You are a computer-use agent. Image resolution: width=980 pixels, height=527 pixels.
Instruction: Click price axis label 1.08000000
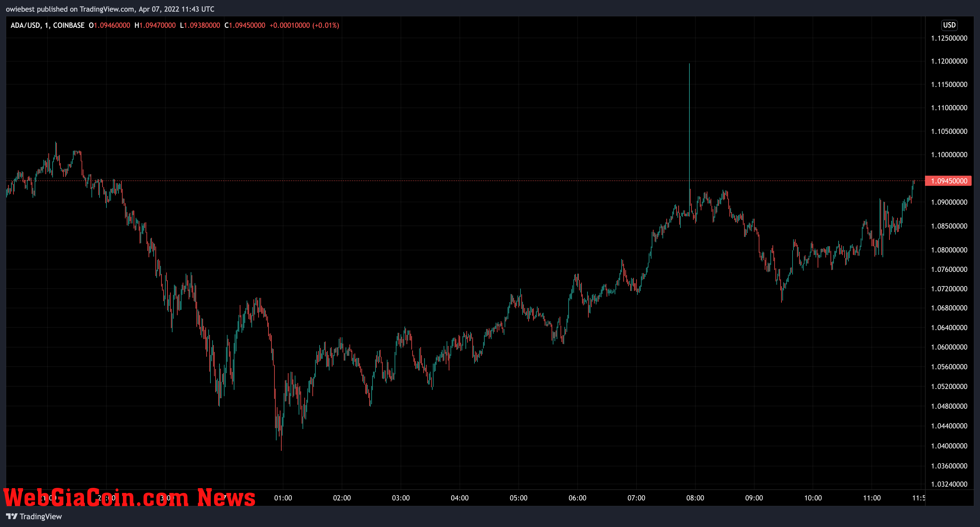tap(949, 250)
